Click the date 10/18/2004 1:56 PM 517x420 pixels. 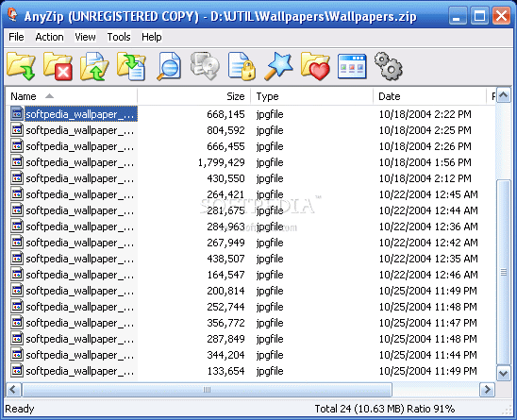pos(425,162)
